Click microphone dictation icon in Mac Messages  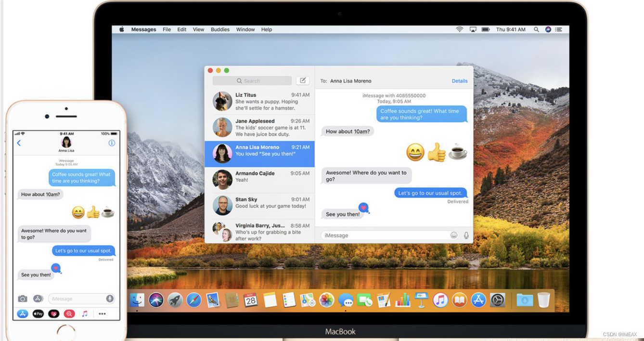click(x=466, y=235)
